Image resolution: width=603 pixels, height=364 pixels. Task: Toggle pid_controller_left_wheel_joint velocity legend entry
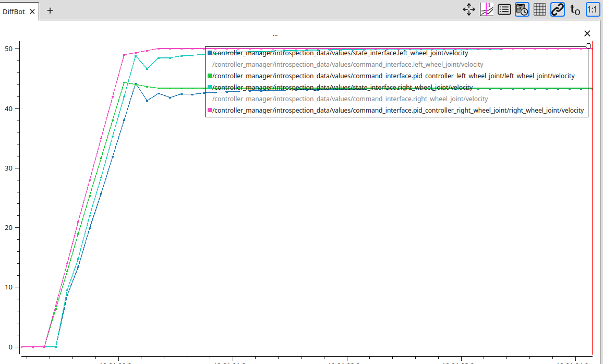point(393,76)
